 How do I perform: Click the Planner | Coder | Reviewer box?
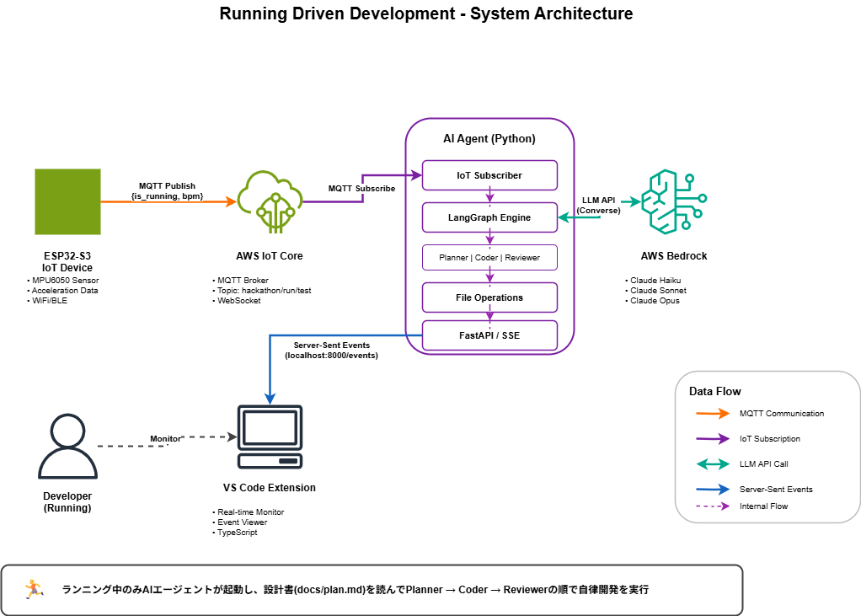489,257
